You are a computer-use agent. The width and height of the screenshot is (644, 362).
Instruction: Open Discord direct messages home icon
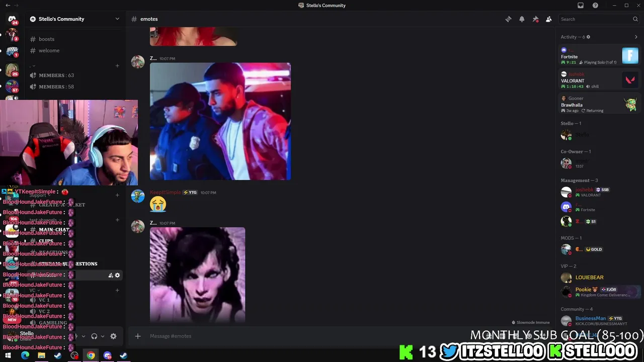12,19
